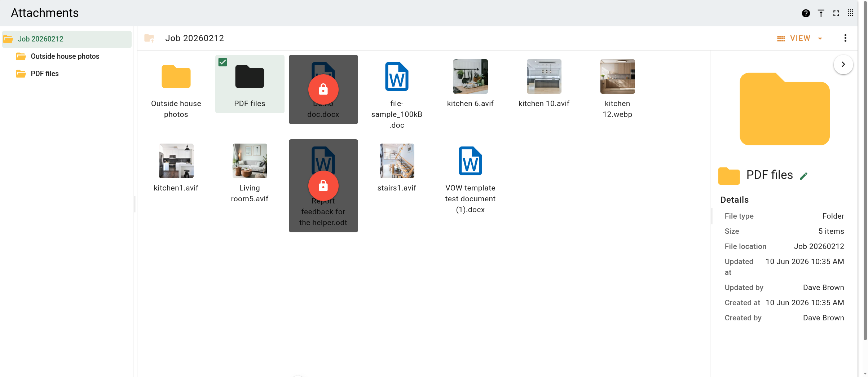Open the three-dot more options menu
Image resolution: width=868 pixels, height=377 pixels.
click(845, 38)
